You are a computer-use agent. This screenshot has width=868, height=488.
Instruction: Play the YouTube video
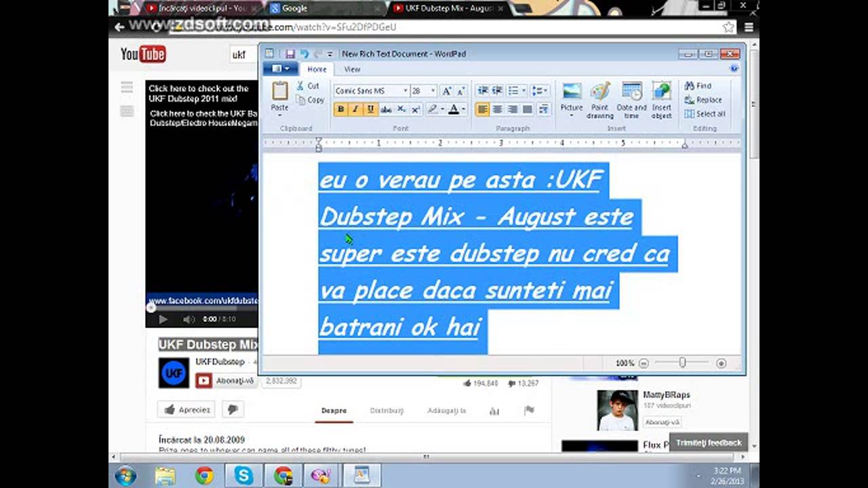[163, 319]
